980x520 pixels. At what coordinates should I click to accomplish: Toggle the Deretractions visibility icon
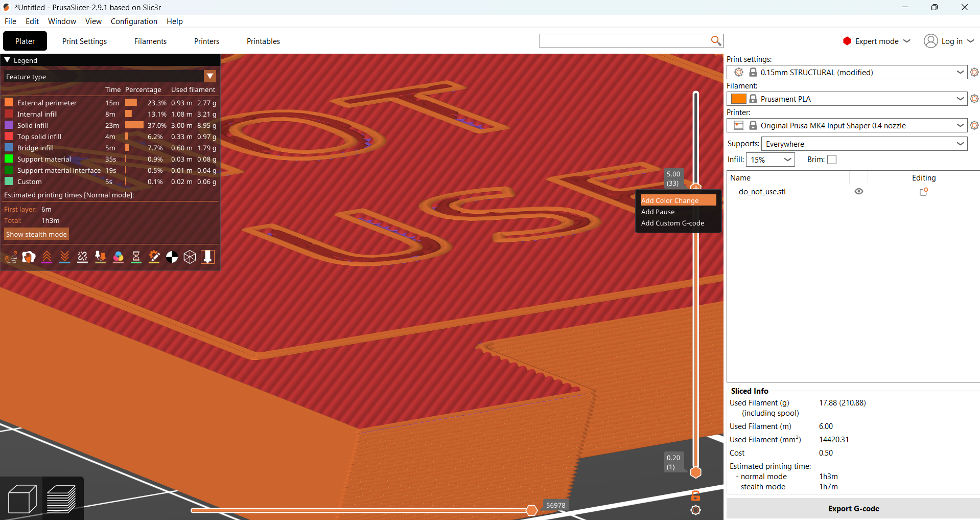coord(65,257)
